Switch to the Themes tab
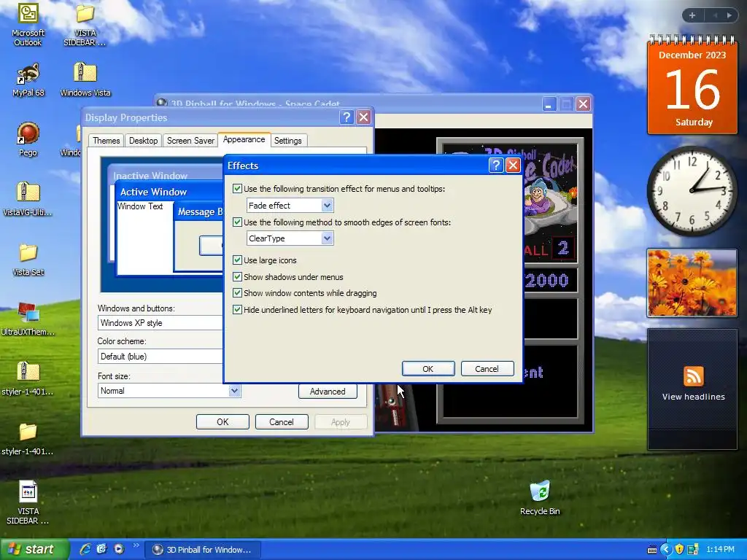Image resolution: width=747 pixels, height=560 pixels. [x=107, y=141]
